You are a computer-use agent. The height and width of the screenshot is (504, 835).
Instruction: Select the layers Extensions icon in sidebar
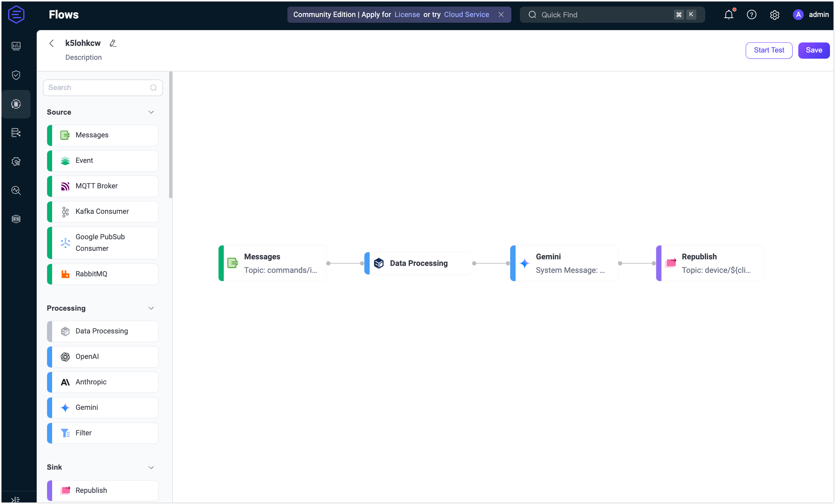pyautogui.click(x=16, y=218)
